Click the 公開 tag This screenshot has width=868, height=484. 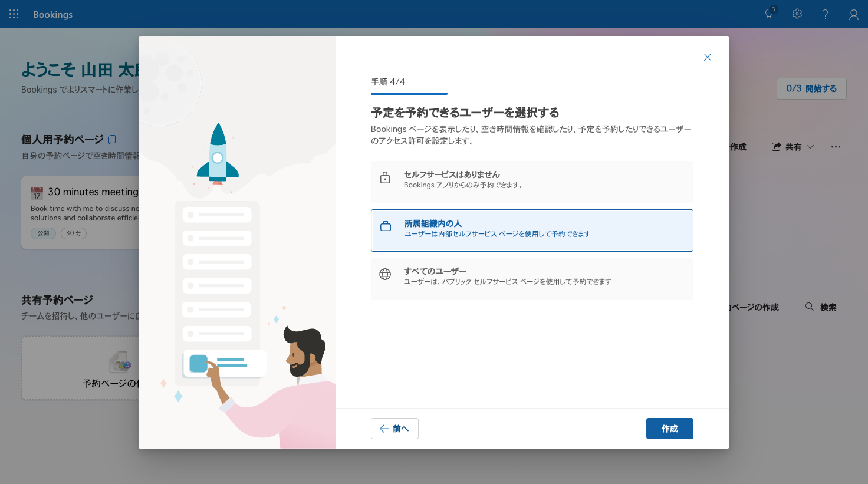(x=44, y=233)
